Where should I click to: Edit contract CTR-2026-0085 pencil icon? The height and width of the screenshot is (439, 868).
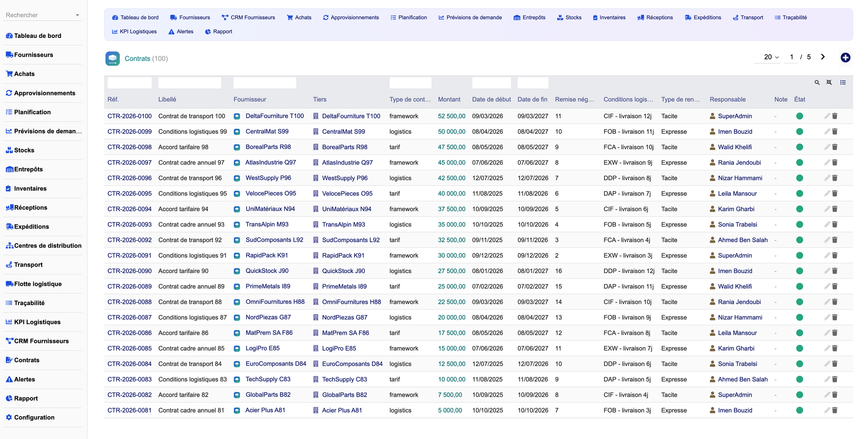tap(827, 348)
